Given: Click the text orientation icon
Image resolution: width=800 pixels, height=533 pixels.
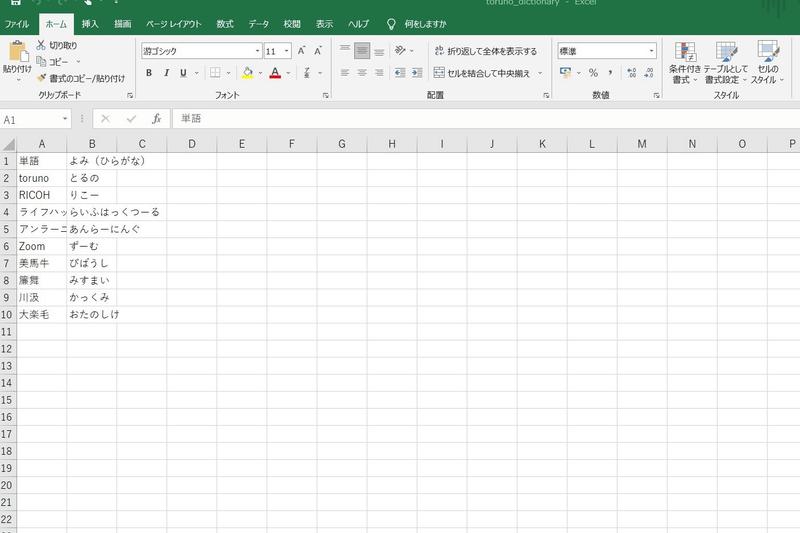Looking at the screenshot, I should [400, 50].
